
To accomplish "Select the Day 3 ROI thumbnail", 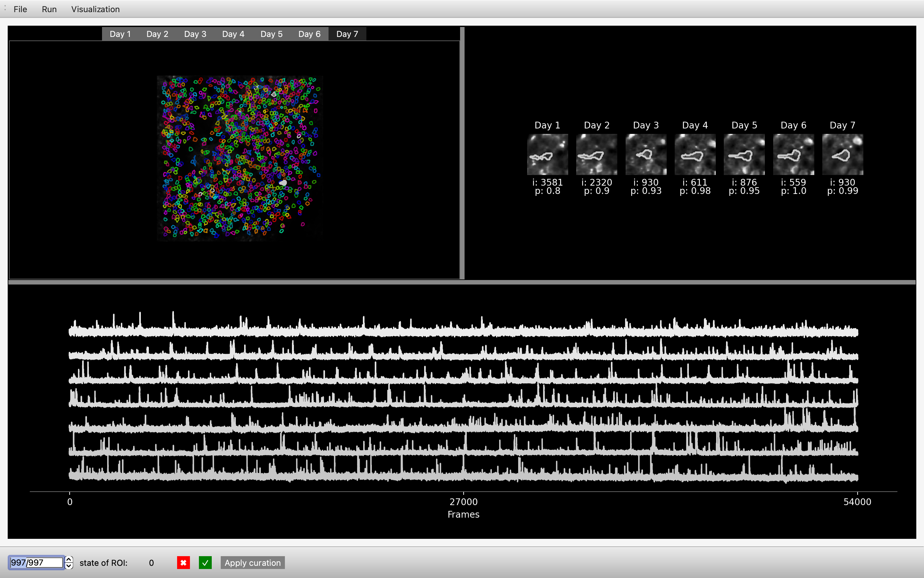I will point(646,154).
